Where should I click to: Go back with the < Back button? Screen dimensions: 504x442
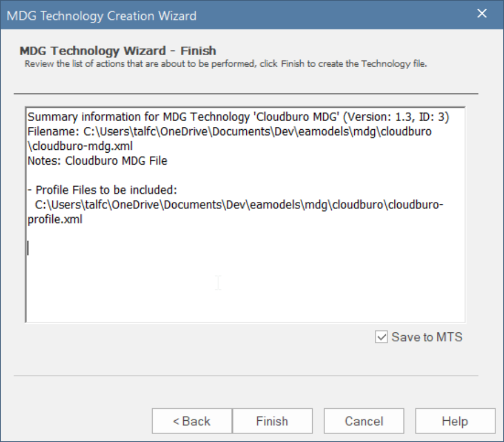tap(192, 421)
